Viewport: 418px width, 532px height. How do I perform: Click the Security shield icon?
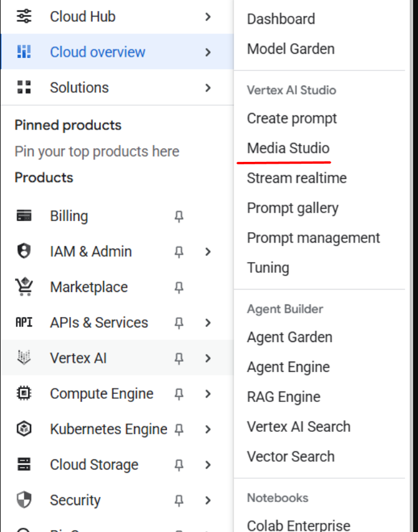pos(24,500)
